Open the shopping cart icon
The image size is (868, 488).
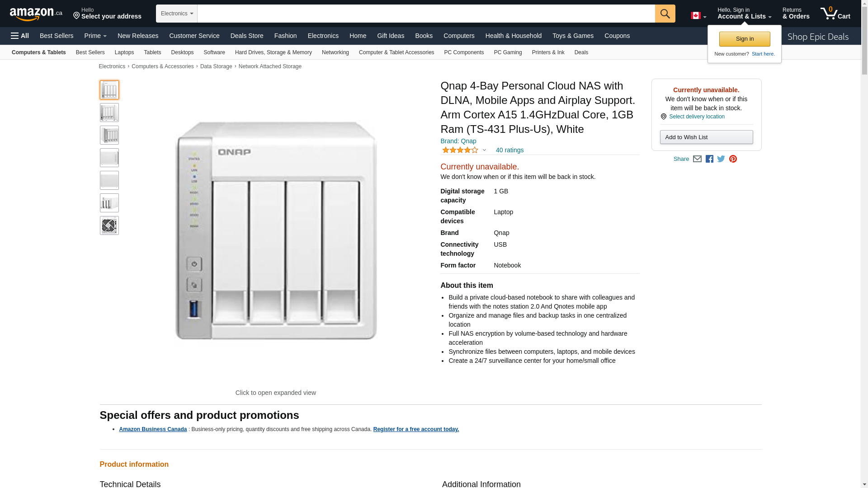(x=835, y=14)
